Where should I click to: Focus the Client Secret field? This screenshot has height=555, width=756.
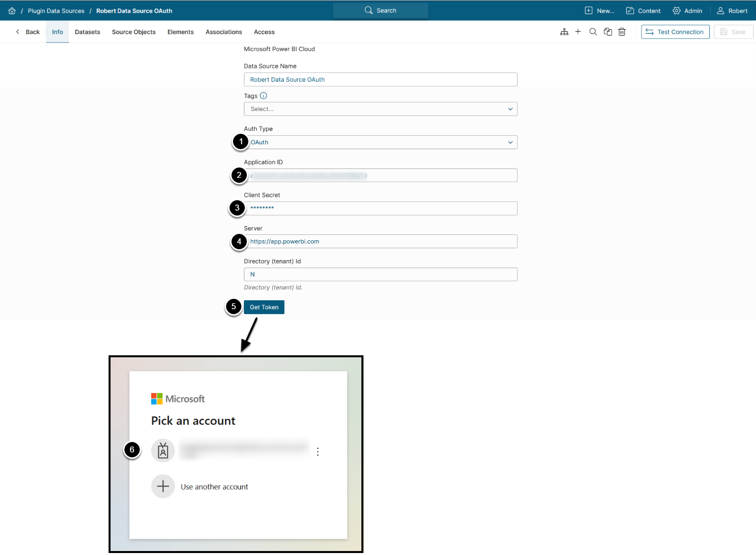pyautogui.click(x=381, y=208)
